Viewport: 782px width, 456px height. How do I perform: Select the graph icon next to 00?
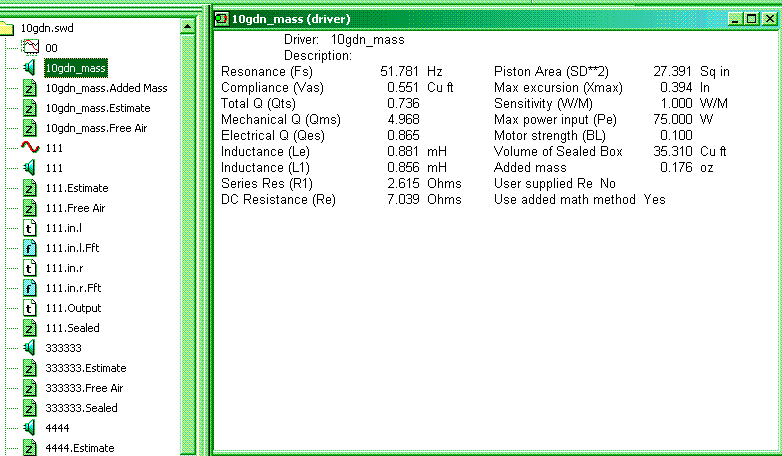30,47
